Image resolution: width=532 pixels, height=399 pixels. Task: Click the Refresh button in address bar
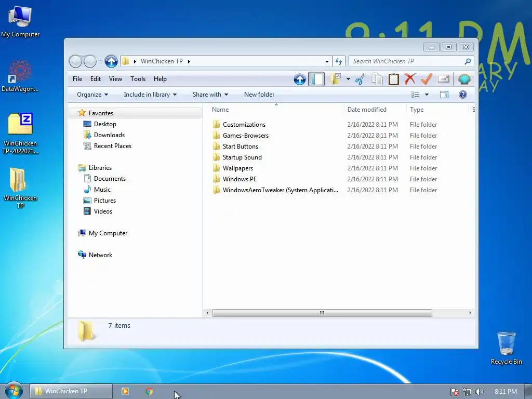(339, 61)
